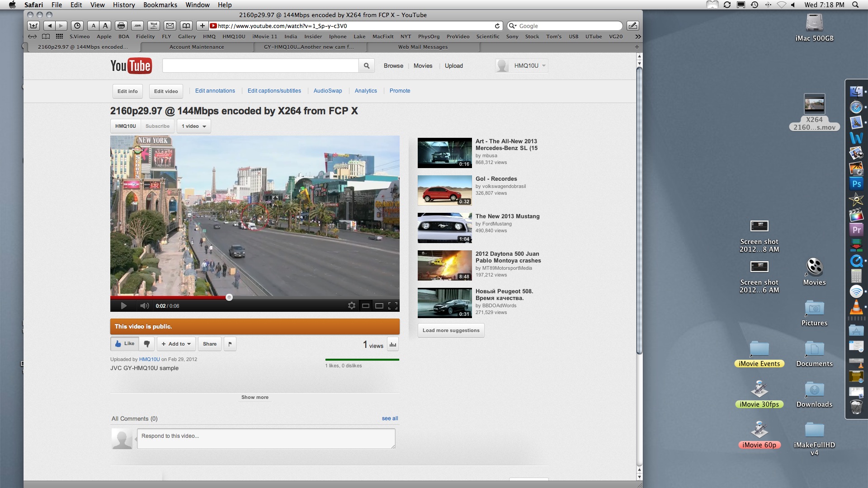Click the Edit video button
The height and width of the screenshot is (488, 868).
pyautogui.click(x=166, y=91)
